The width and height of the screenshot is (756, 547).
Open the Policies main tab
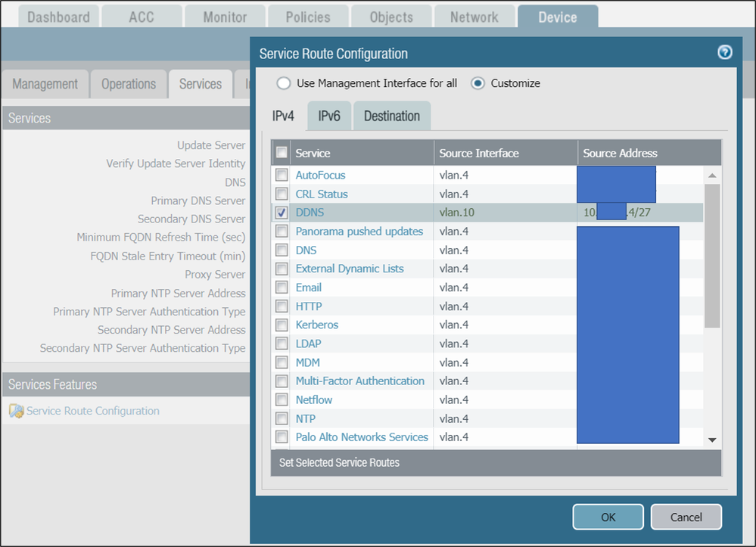tap(308, 17)
